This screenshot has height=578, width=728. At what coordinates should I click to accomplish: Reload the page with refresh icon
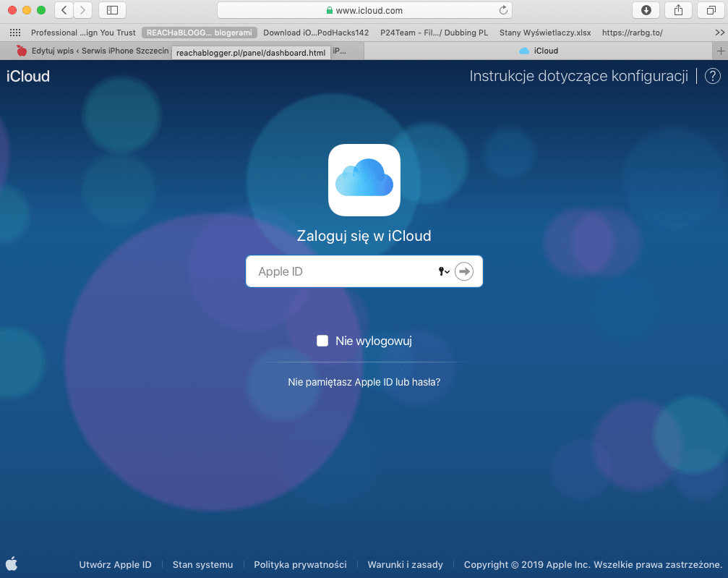tap(503, 11)
